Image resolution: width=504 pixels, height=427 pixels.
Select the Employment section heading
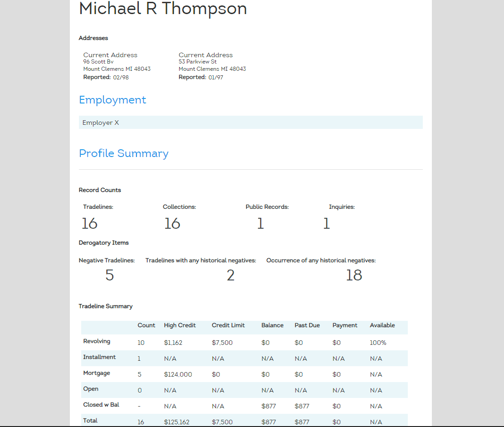pyautogui.click(x=113, y=100)
